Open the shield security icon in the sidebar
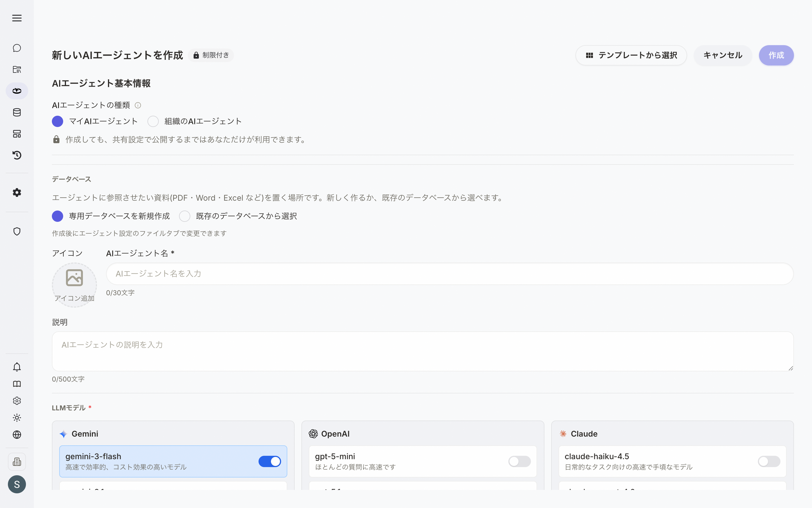812x508 pixels. point(17,231)
